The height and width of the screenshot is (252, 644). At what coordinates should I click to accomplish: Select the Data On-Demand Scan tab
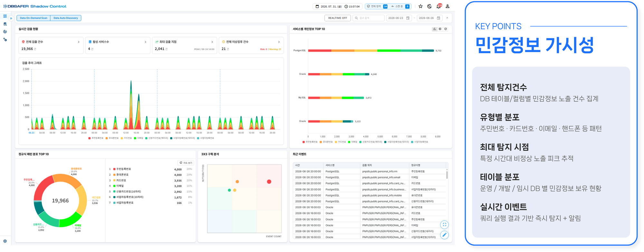tap(33, 18)
